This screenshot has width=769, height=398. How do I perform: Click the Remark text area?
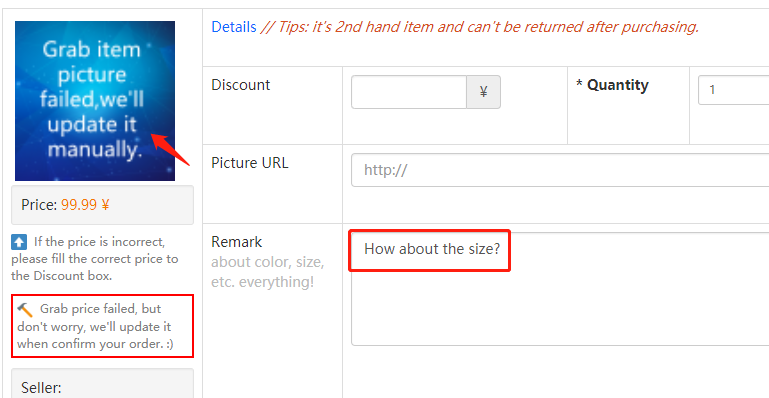coord(560,289)
